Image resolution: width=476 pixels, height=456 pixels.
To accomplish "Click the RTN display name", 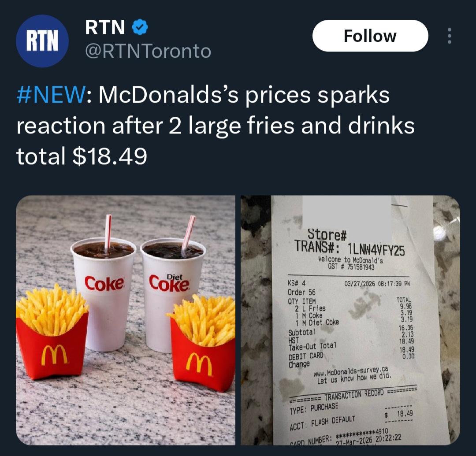I will pyautogui.click(x=105, y=27).
